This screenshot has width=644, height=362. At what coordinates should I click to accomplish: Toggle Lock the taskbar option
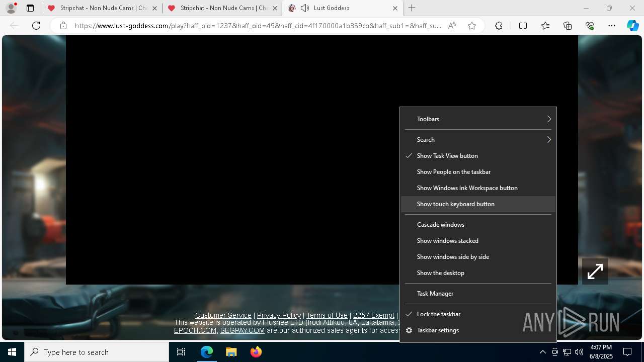[478, 314]
